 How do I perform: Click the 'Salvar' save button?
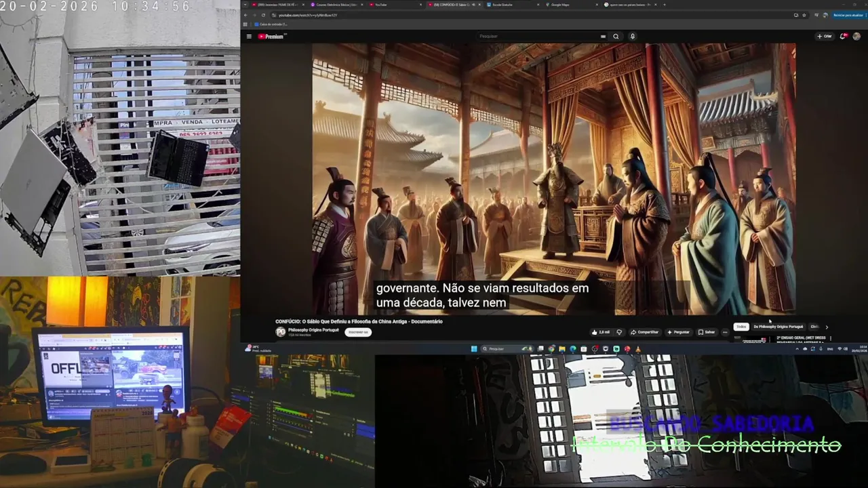707,332
